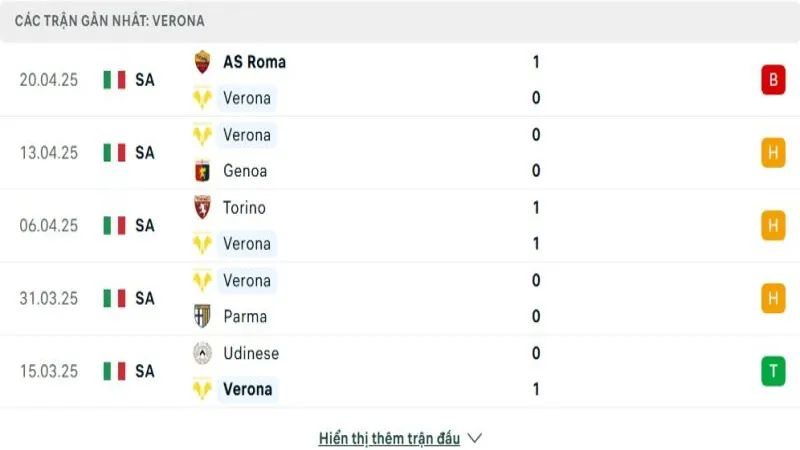Click the Parma club crest
Viewport: 800px width, 450px height.
click(x=202, y=317)
